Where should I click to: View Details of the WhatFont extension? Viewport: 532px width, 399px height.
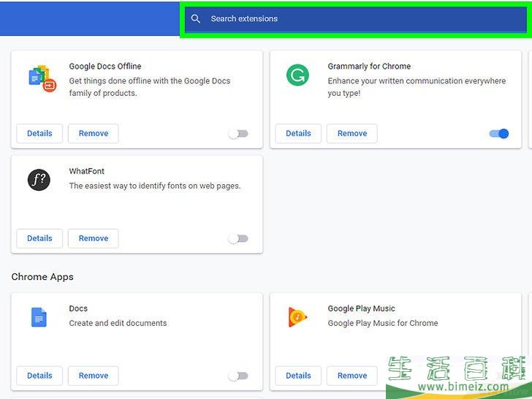[x=39, y=238]
